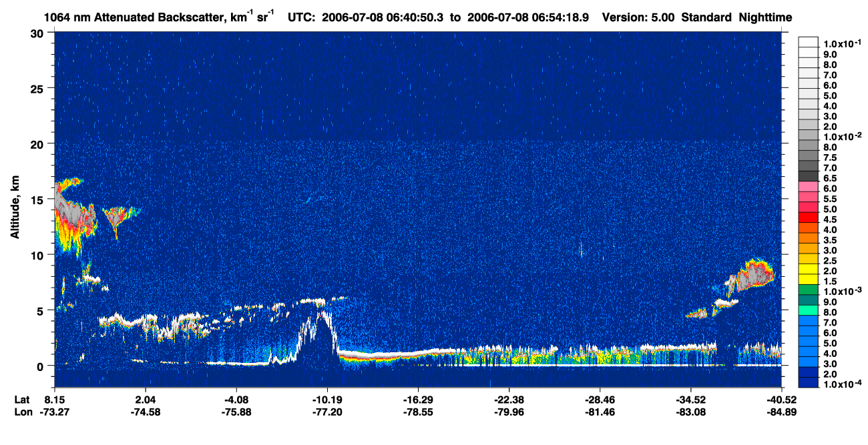The image size is (868, 445).
Task: Click the "Nighttime" label in the header
Action: (x=766, y=19)
